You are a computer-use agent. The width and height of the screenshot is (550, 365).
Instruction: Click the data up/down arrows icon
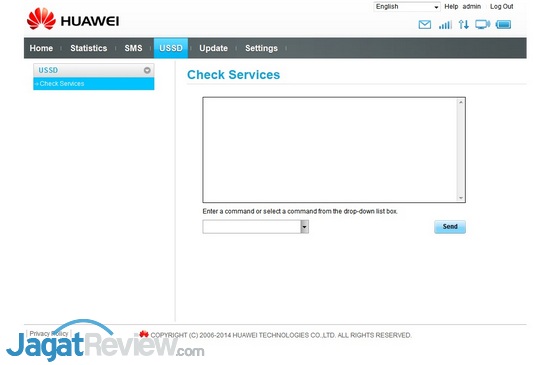(463, 25)
